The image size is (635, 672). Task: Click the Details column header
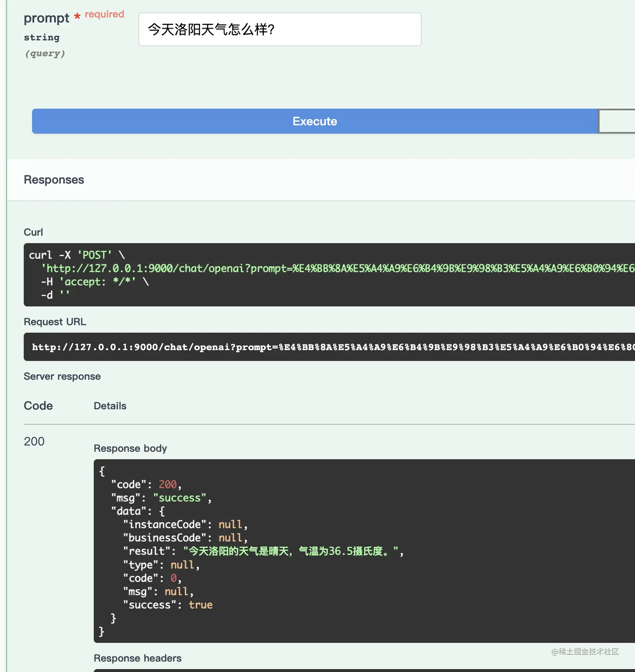110,406
